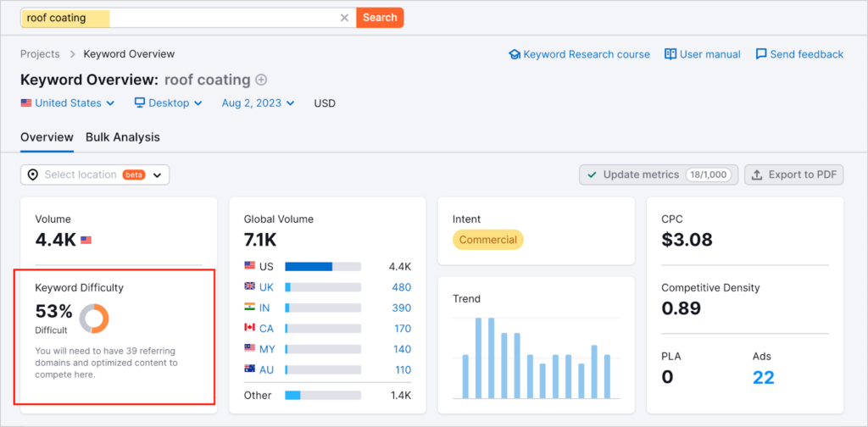
Task: Click the 18/1,000 metrics counter badge
Action: (709, 175)
